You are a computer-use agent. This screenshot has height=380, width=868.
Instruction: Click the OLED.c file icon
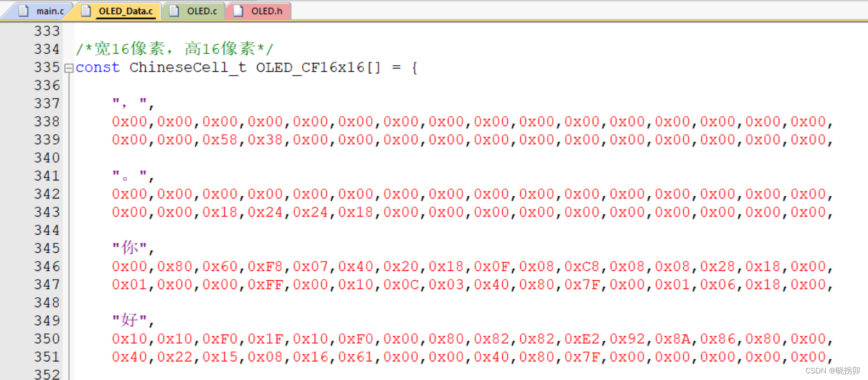point(174,11)
